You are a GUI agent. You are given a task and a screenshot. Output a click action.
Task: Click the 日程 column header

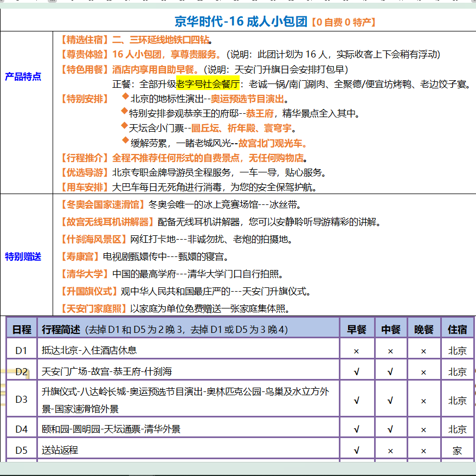tap(22, 329)
